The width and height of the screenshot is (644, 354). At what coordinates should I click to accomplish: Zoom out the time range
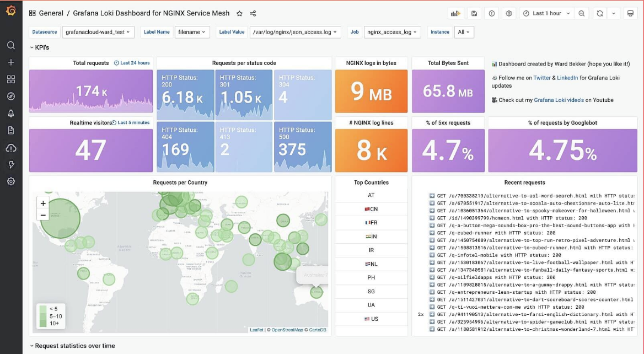point(582,14)
